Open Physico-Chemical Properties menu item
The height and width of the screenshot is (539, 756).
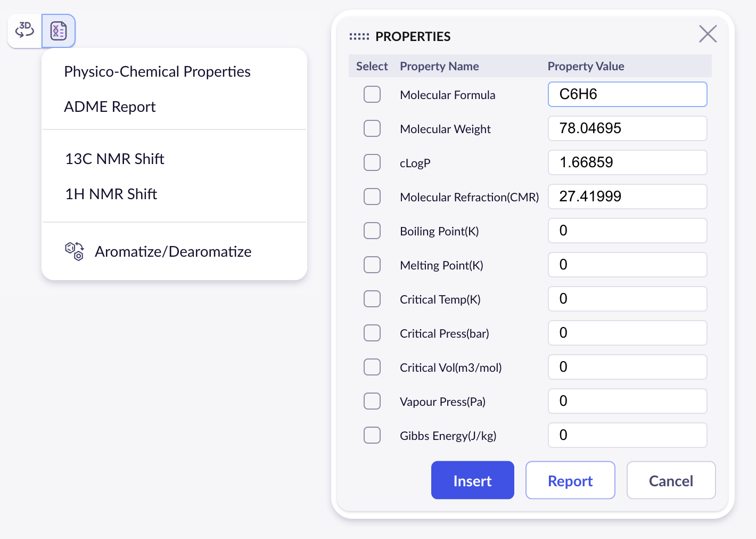click(157, 71)
